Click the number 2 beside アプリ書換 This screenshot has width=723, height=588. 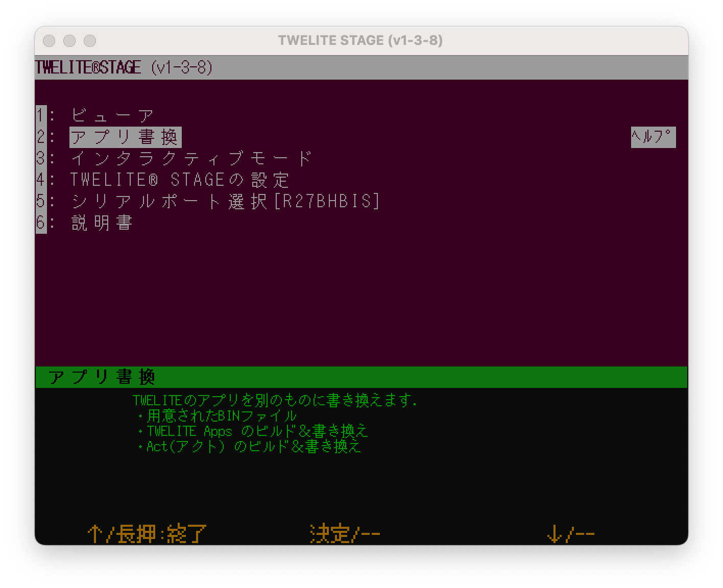[40, 136]
